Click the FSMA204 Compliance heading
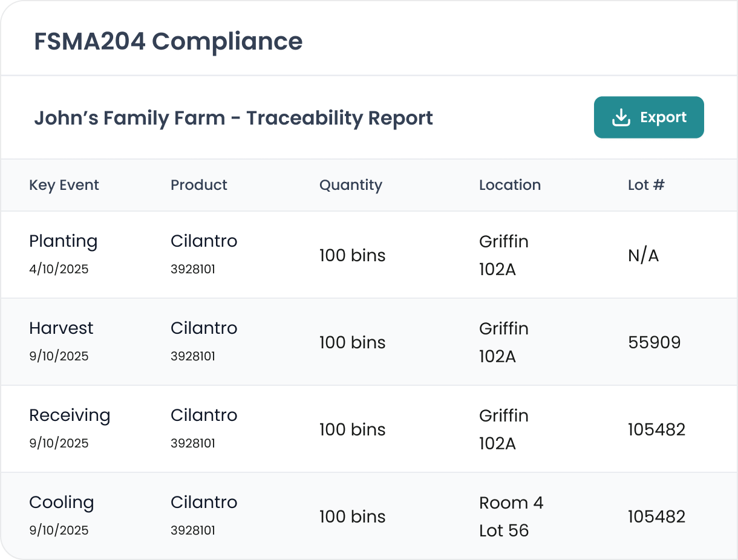 click(x=168, y=41)
